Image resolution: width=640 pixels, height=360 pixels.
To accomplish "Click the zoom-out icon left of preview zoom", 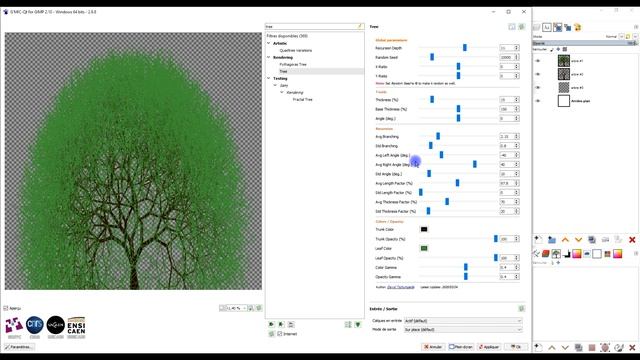I will (222, 308).
